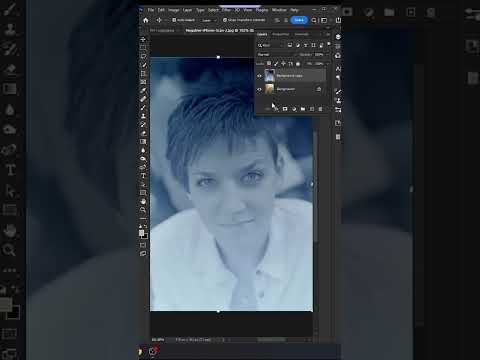Click the foreground color swatch
Viewport: 480px width, 360px height.
coord(141,233)
